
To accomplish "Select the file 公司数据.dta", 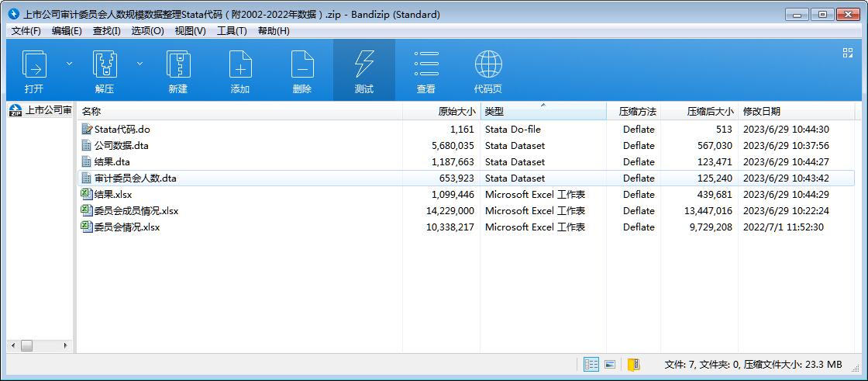I will 121,146.
